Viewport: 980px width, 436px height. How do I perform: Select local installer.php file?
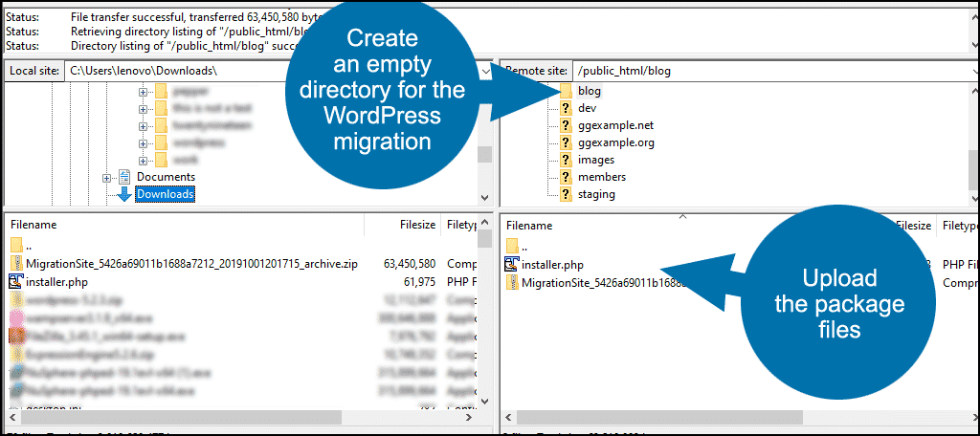(56, 282)
